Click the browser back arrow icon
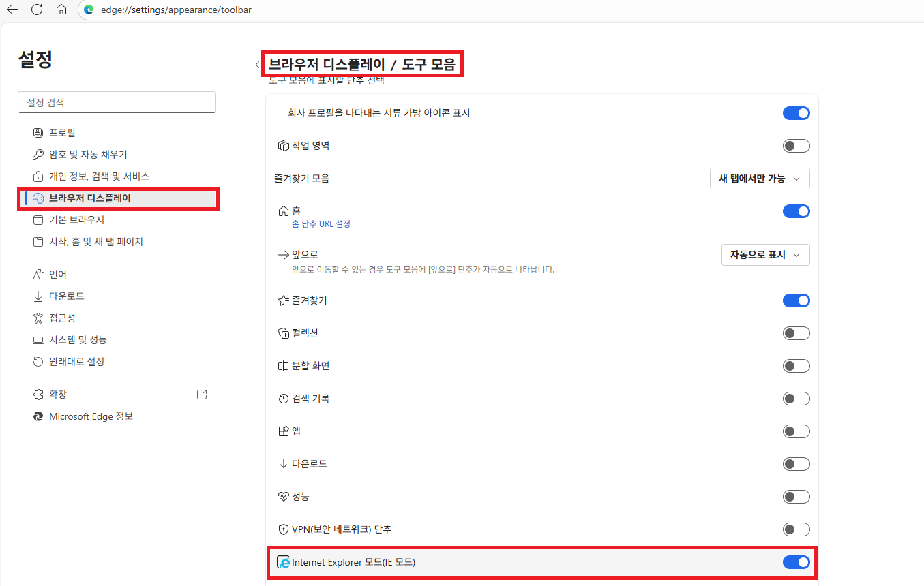This screenshot has width=924, height=586. click(x=12, y=10)
